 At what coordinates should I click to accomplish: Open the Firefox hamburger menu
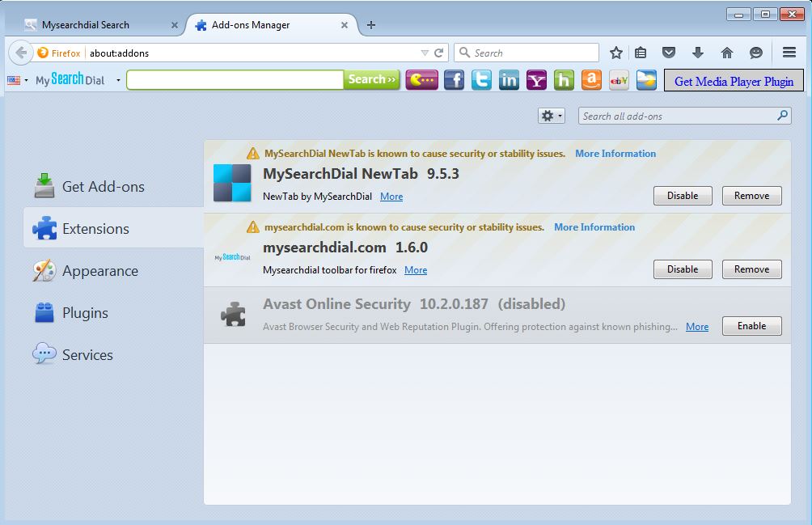coord(789,53)
